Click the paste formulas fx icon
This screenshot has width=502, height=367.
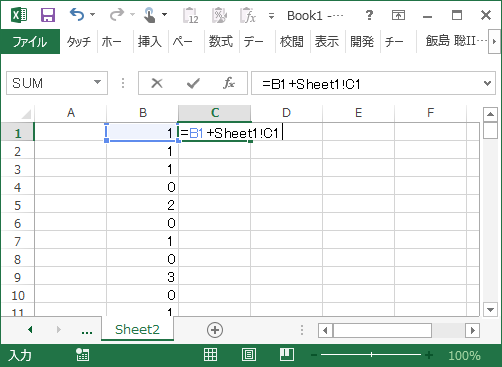[248, 15]
